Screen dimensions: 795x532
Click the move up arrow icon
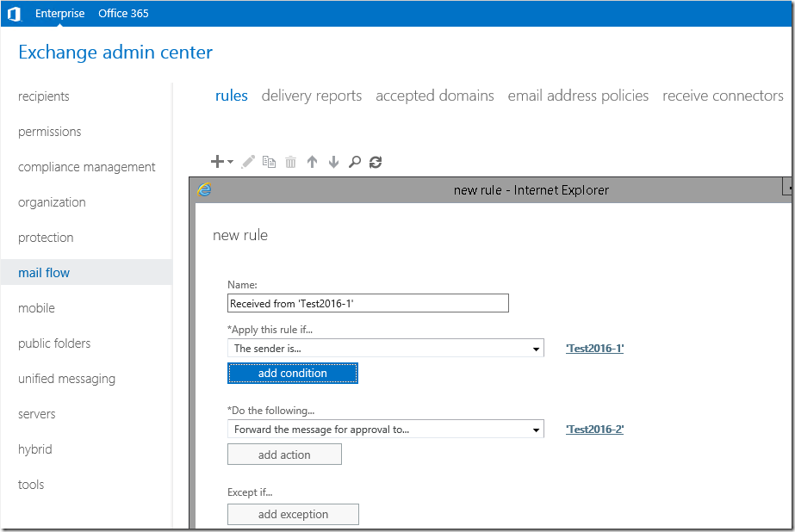[313, 162]
